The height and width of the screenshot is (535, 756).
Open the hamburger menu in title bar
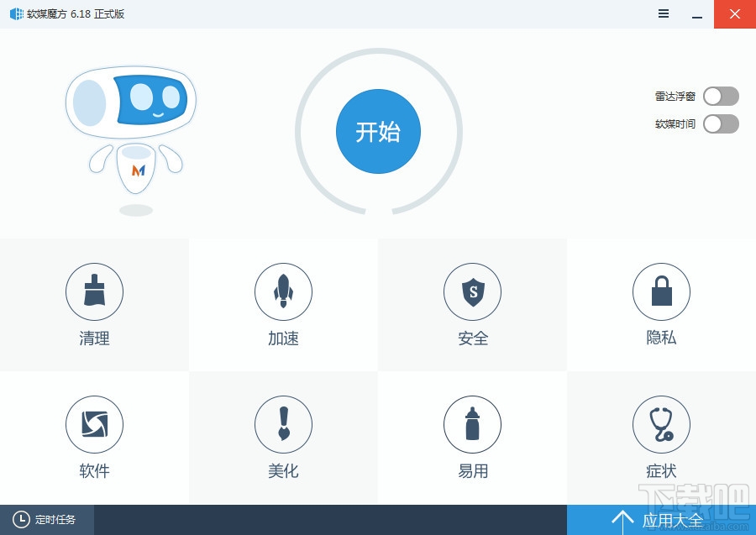click(664, 14)
